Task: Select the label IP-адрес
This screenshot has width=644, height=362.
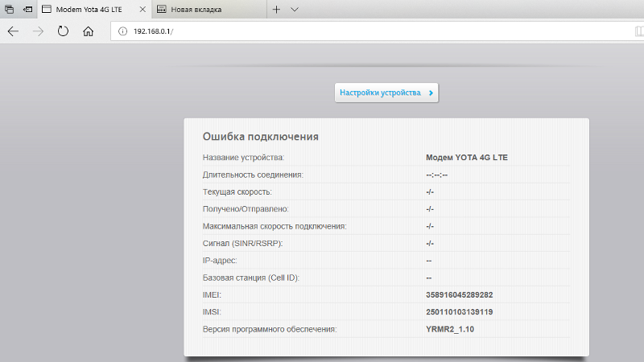Action: [x=219, y=261]
